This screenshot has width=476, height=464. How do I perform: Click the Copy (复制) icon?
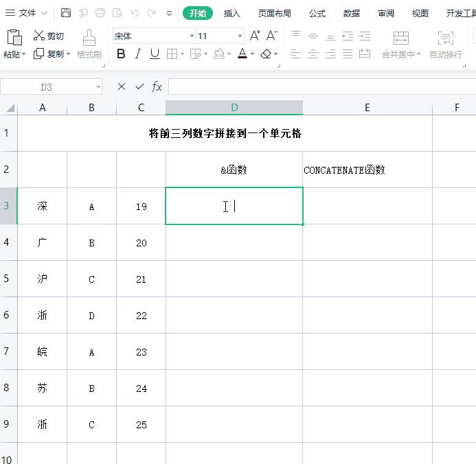pos(38,54)
